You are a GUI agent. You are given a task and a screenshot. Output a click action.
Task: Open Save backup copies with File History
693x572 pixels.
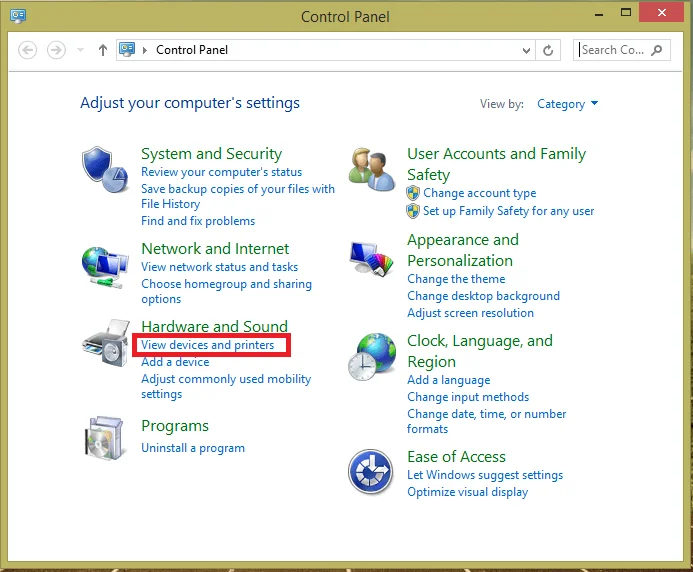[238, 196]
